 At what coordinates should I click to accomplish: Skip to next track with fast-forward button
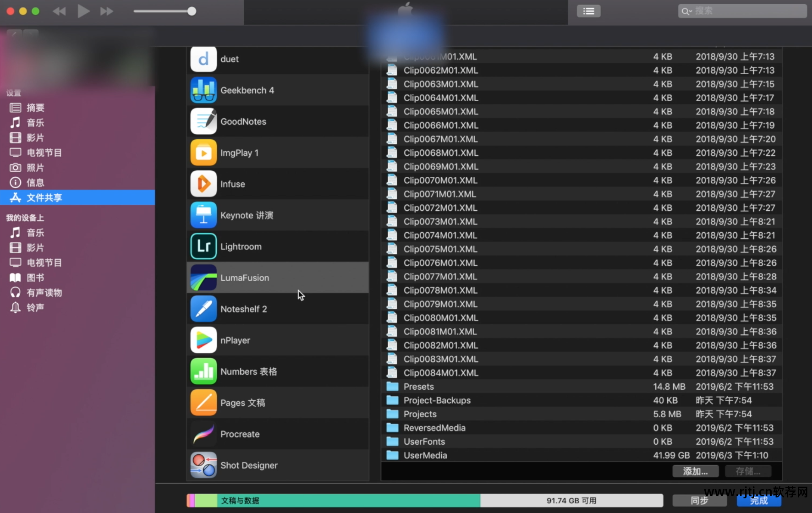(106, 11)
